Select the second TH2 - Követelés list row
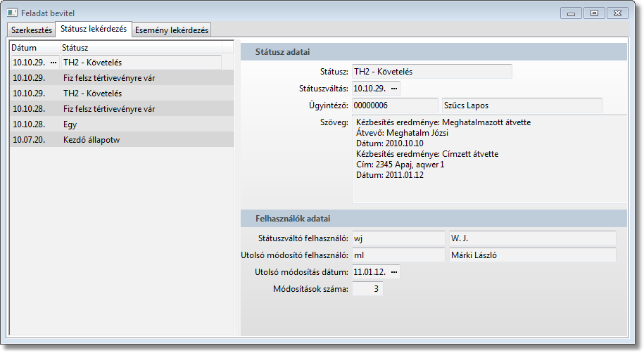Image resolution: width=644 pixels, height=353 pixels. click(122, 94)
